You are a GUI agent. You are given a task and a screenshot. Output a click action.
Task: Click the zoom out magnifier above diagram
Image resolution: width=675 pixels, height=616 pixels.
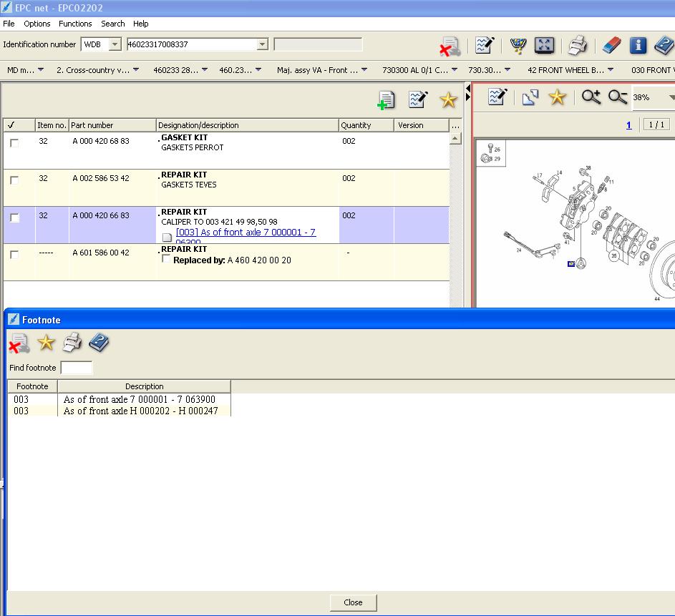pyautogui.click(x=617, y=97)
